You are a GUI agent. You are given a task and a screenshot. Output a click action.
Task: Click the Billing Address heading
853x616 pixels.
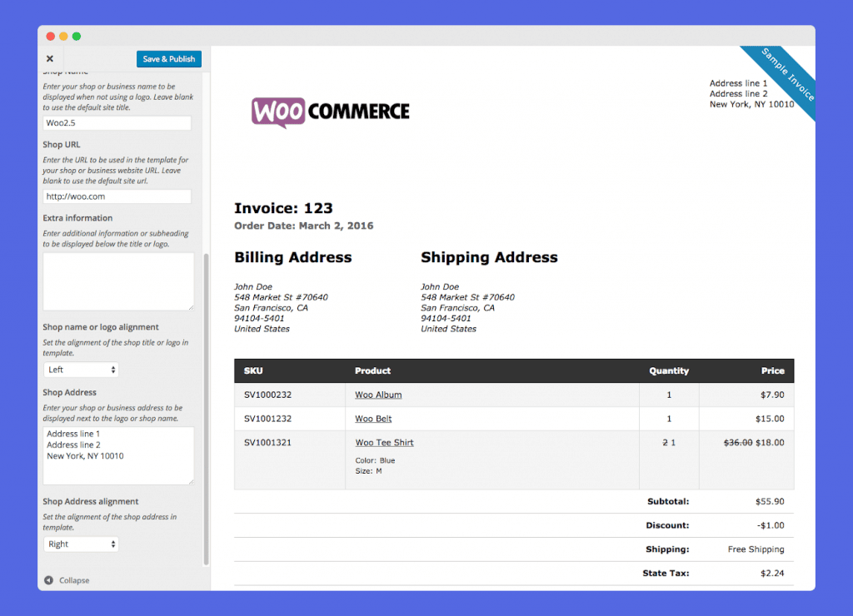[x=293, y=257]
